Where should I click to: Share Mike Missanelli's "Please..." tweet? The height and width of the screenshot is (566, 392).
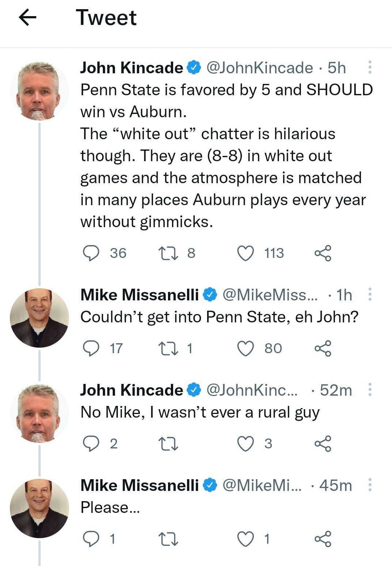323,539
